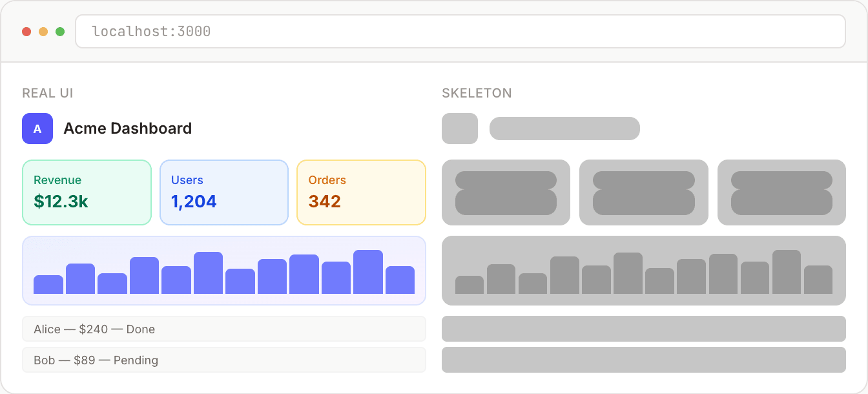
Task: Select the Bob $89 Pending row
Action: pos(223,360)
